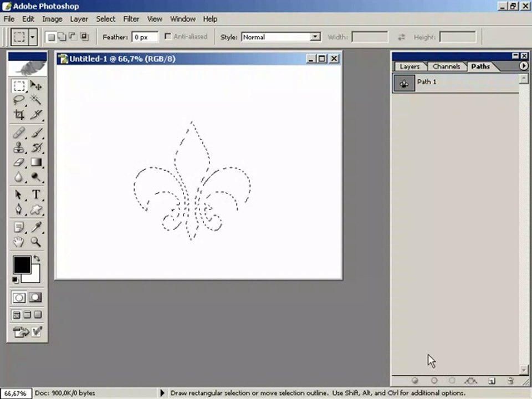Select the Path 1 thumbnail

click(404, 83)
